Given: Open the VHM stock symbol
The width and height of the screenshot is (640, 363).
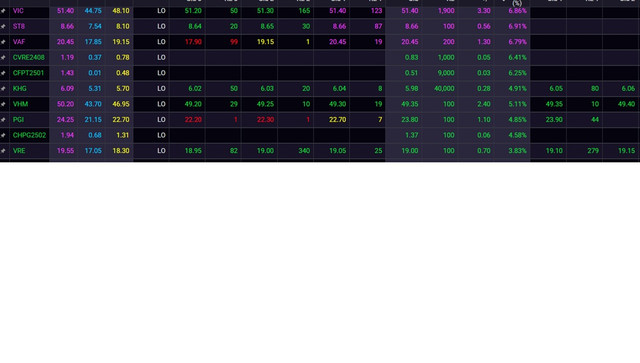Looking at the screenshot, I should pyautogui.click(x=20, y=104).
